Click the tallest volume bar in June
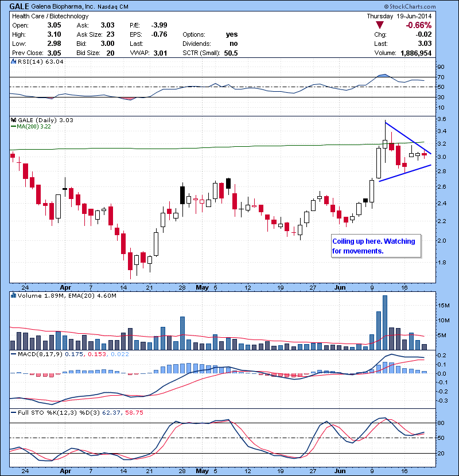 click(385, 323)
